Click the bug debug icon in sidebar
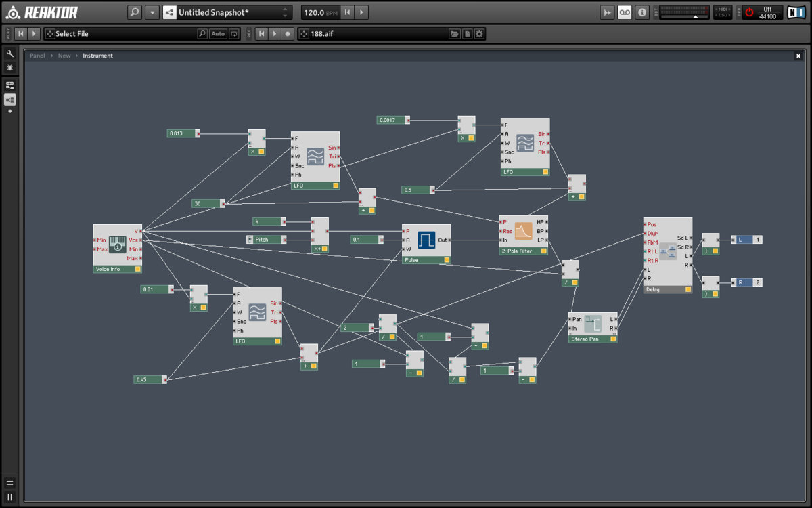 click(x=10, y=68)
